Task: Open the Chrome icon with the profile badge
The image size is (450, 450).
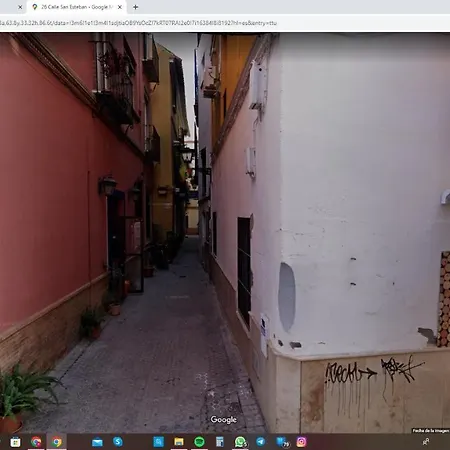Action: coord(36,442)
